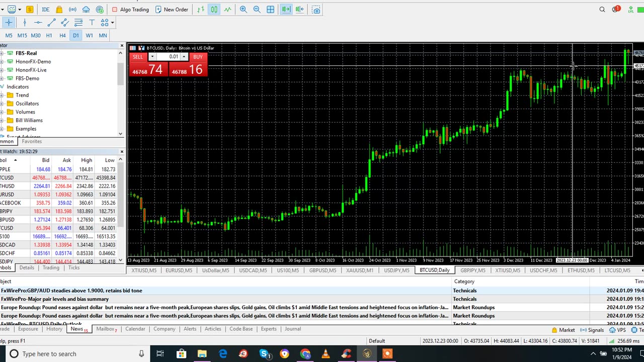Close the Navigator panel
This screenshot has width=644, height=362.
[121, 46]
